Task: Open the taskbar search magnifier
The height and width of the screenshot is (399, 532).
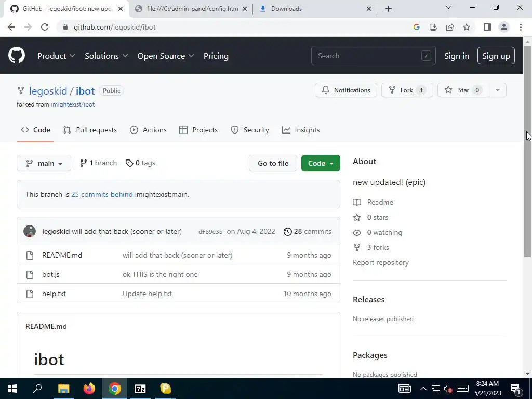Action: (37, 389)
